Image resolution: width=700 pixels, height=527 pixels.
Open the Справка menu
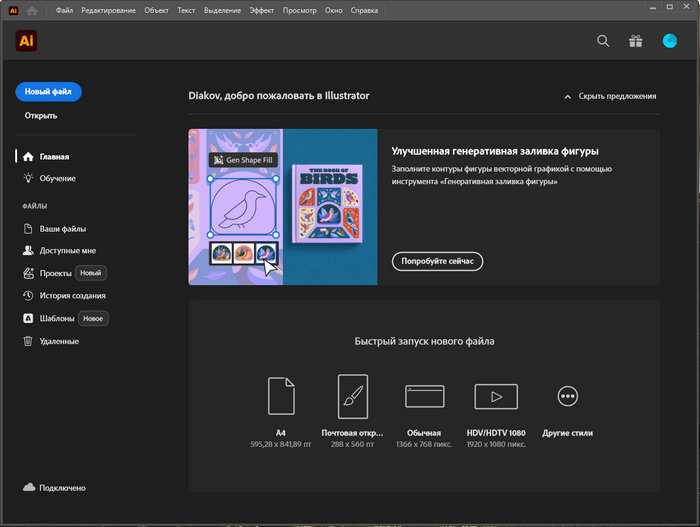tap(365, 10)
